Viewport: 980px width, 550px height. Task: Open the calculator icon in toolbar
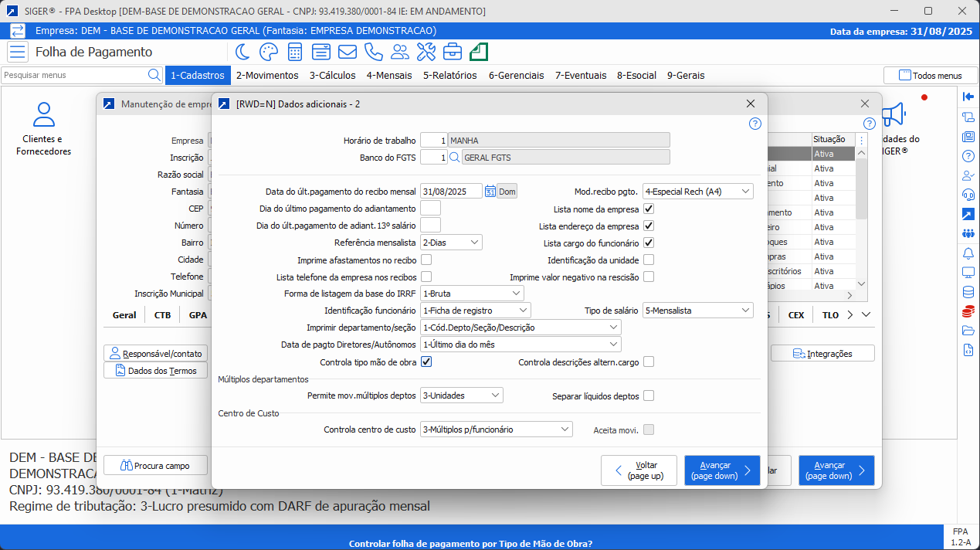point(295,52)
